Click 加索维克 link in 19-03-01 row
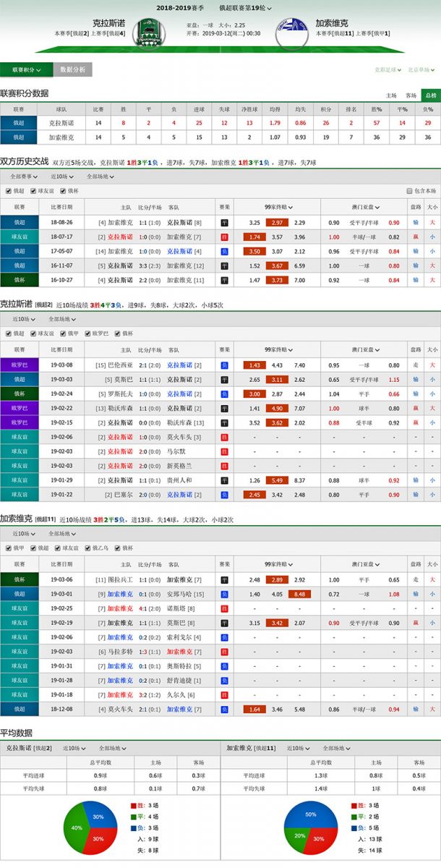This screenshot has width=441, height=868. (119, 594)
